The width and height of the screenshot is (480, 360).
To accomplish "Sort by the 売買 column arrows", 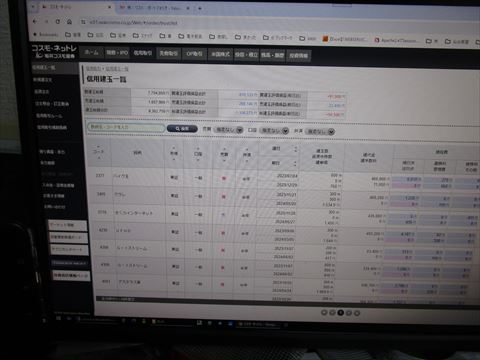I will pyautogui.click(x=224, y=154).
